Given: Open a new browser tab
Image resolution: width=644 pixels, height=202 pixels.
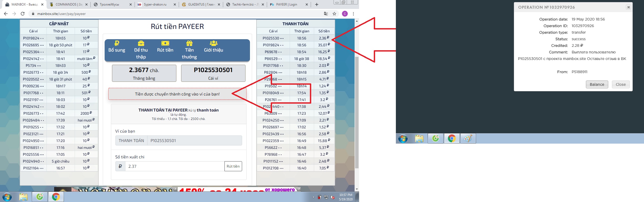Looking at the screenshot, I should (x=317, y=4).
